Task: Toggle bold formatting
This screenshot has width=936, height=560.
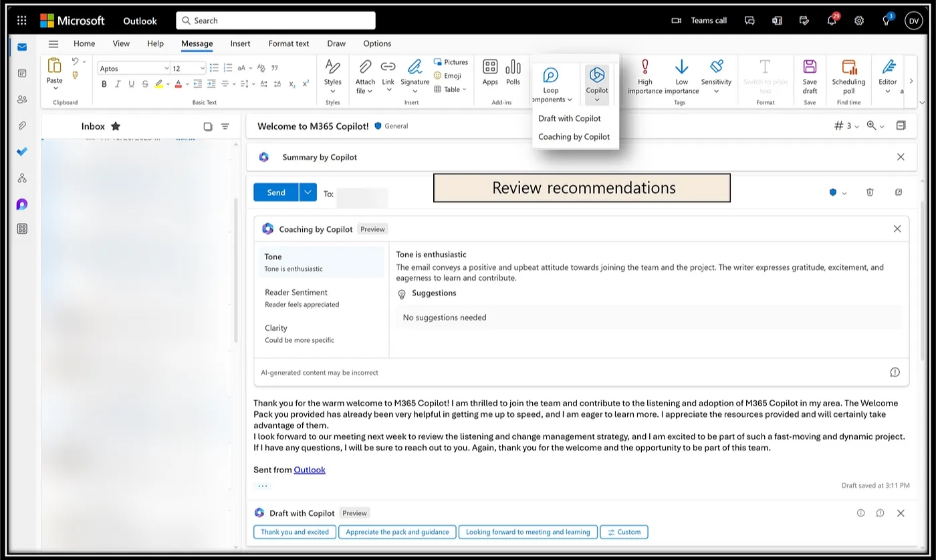Action: [104, 84]
